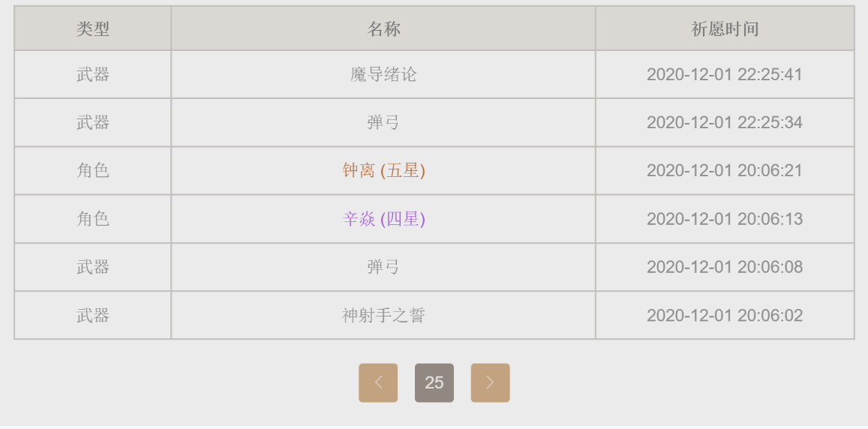Click timestamp 2020-12-01 20:06:21
Image resolution: width=868 pixels, height=429 pixels.
click(725, 170)
